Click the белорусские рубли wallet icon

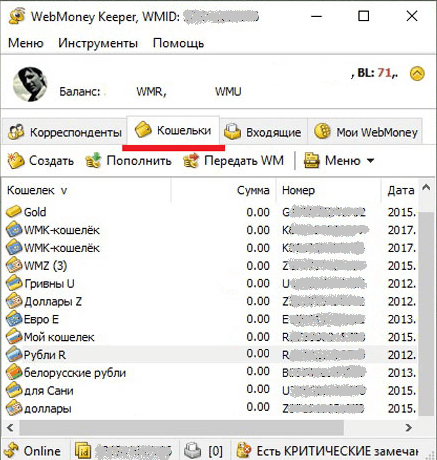click(x=14, y=372)
